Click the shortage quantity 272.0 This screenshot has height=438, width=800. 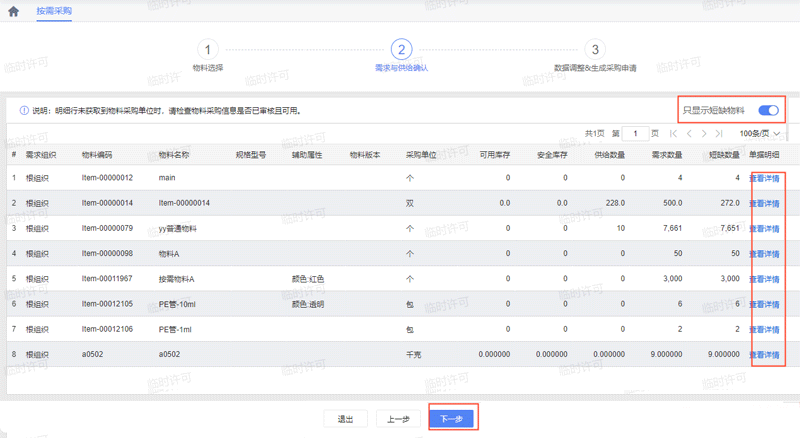pyautogui.click(x=730, y=203)
